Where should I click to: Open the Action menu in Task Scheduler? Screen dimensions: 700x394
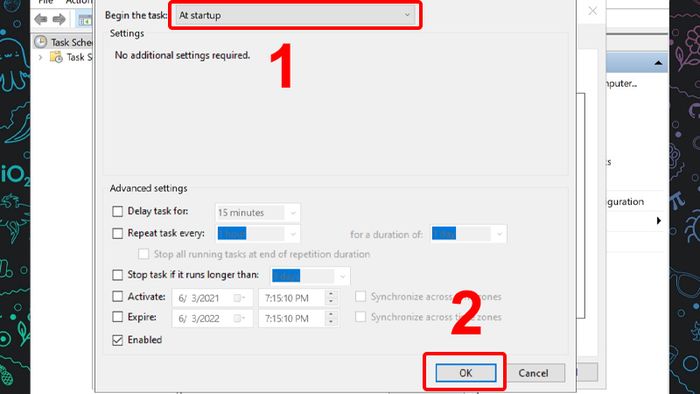pyautogui.click(x=79, y=2)
